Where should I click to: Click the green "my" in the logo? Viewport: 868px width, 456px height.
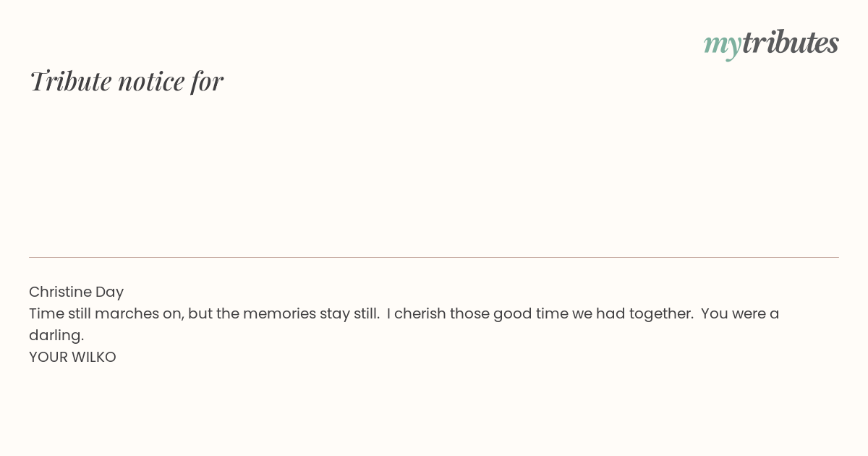point(723,46)
